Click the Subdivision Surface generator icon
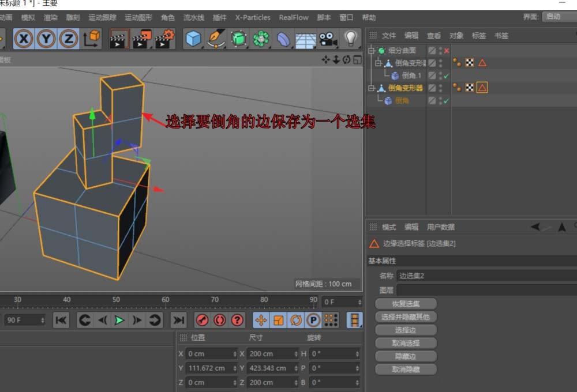 coord(239,39)
